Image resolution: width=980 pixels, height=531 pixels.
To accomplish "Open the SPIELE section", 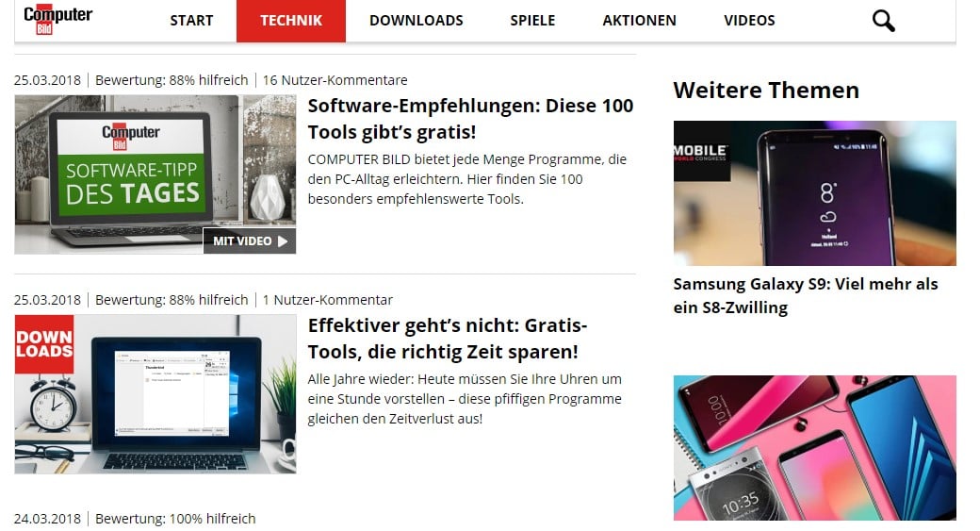I will tap(532, 21).
